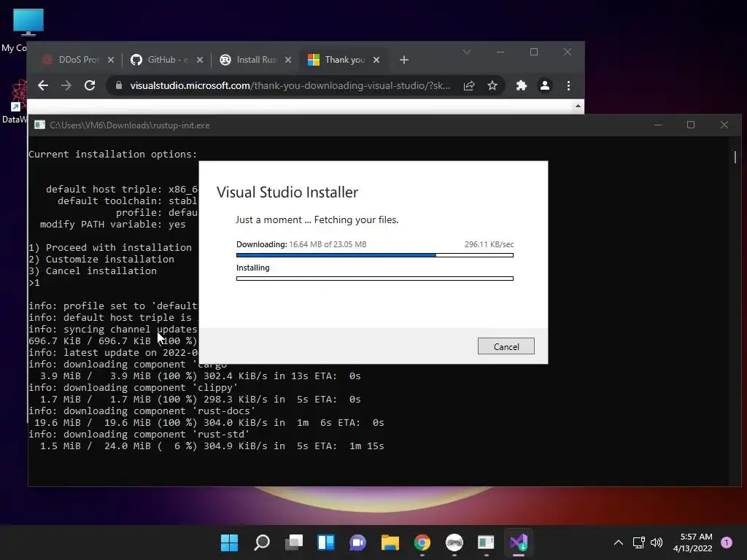This screenshot has width=747, height=560.
Task: Reload the Visual Studio page
Action: click(x=90, y=85)
